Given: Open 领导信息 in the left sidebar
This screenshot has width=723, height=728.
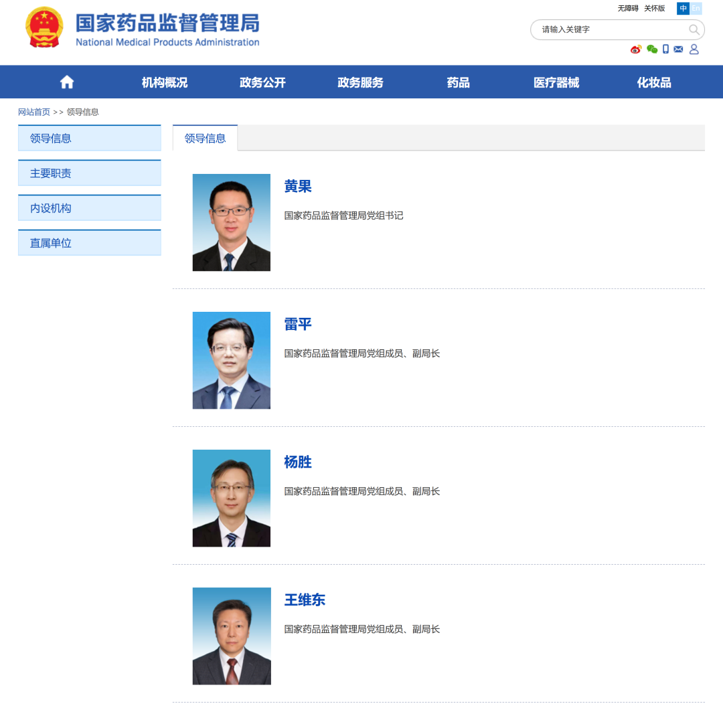Looking at the screenshot, I should (90, 138).
